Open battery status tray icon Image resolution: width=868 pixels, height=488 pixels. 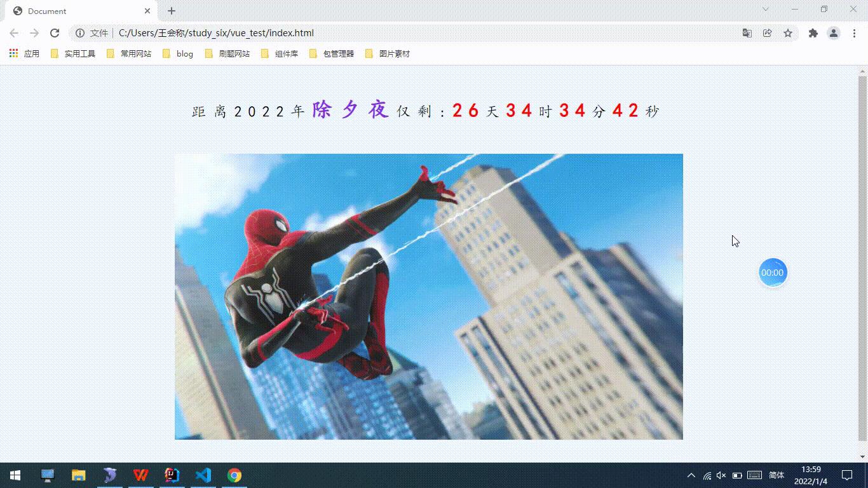737,475
